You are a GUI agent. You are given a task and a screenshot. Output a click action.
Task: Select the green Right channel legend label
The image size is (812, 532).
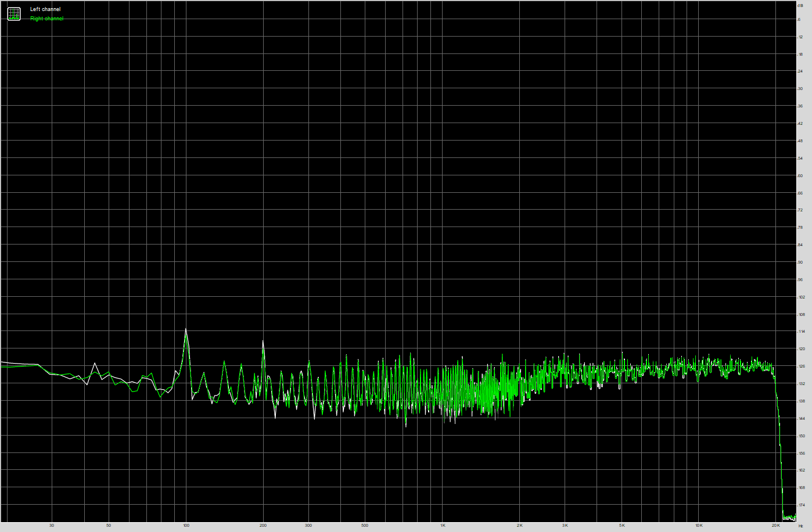tap(46, 19)
